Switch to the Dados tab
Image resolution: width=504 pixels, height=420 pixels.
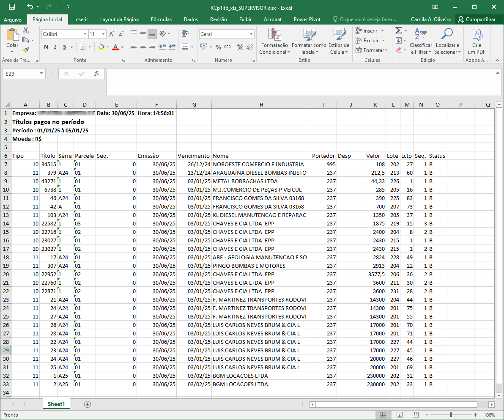pos(191,19)
